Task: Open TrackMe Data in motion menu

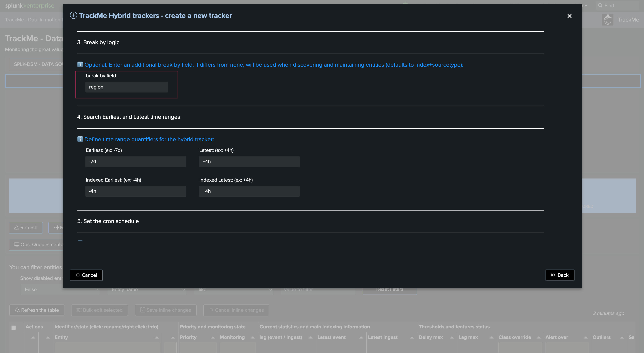Action: [x=33, y=20]
